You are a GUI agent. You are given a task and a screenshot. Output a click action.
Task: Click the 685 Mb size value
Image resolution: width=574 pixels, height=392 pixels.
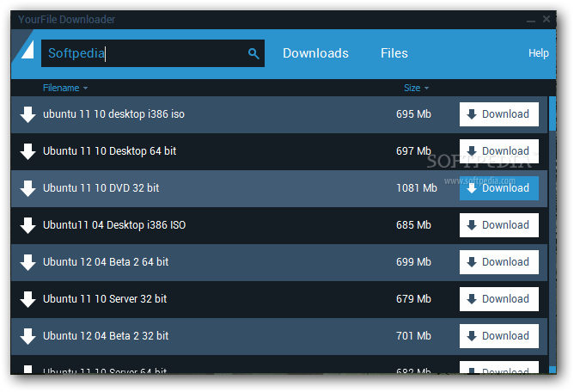(413, 225)
